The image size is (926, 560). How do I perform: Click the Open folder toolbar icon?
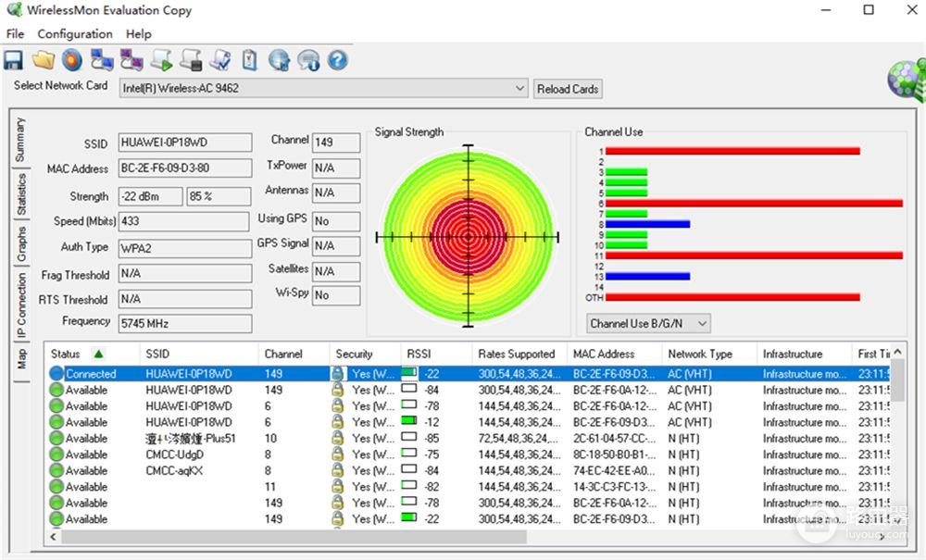(x=43, y=61)
